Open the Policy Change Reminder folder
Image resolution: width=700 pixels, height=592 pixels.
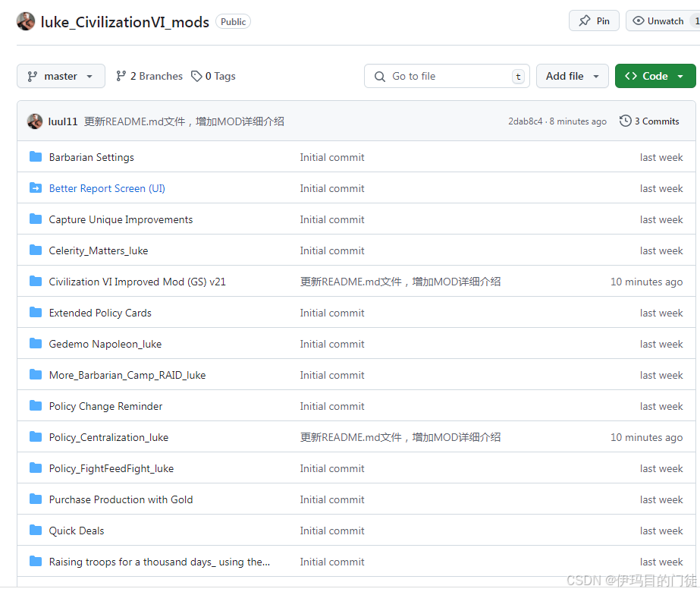106,407
